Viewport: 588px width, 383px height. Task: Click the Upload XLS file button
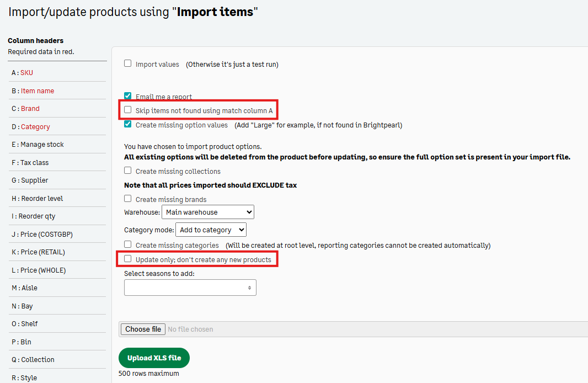coord(154,358)
